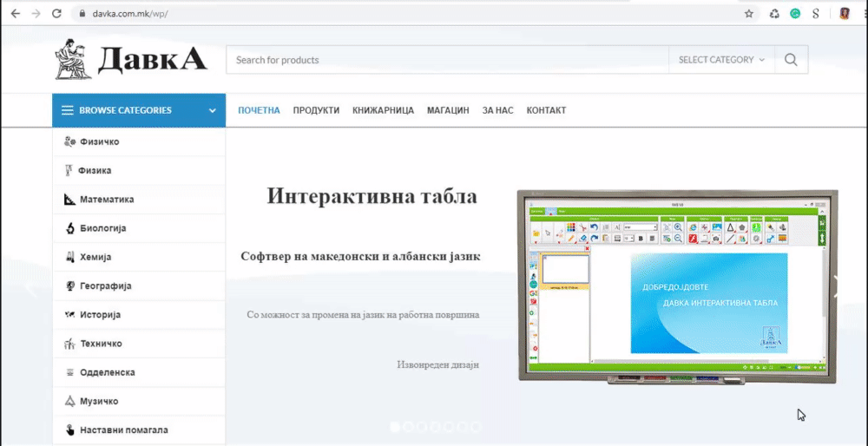The image size is (868, 446).
Task: Open the S extension icon
Action: 815,14
